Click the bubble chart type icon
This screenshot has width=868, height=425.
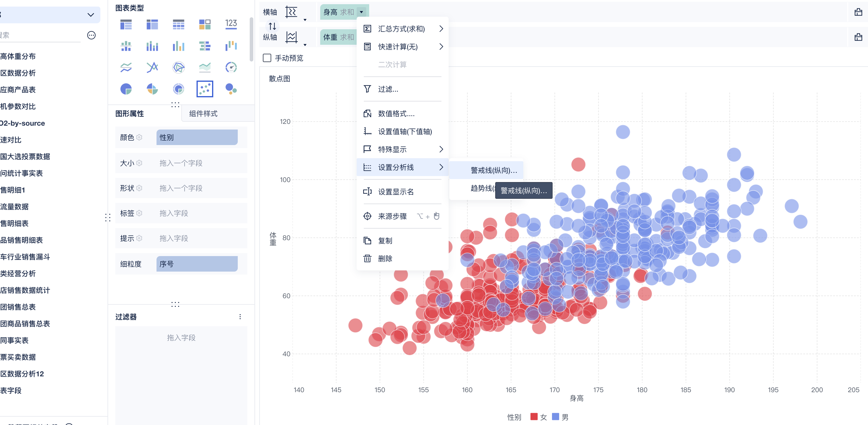[x=231, y=89]
